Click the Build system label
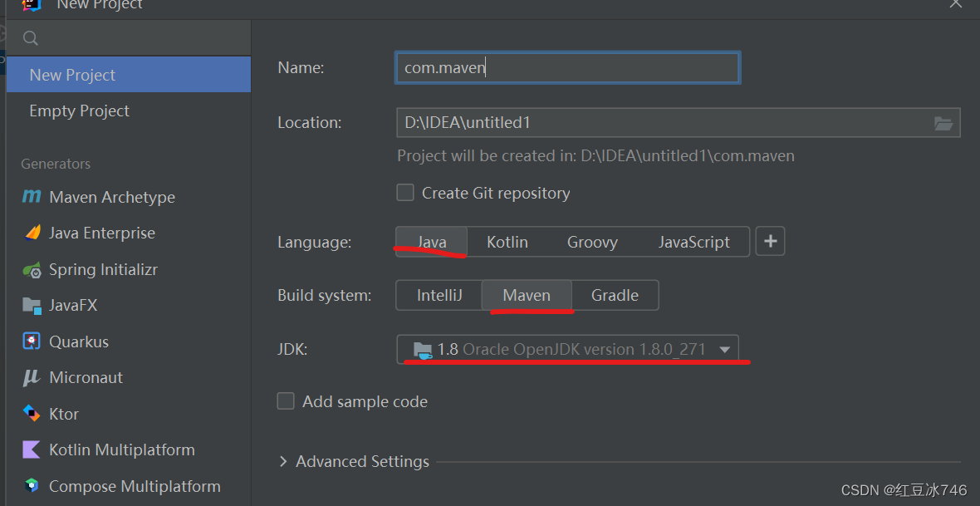Image resolution: width=980 pixels, height=506 pixels. (x=325, y=295)
